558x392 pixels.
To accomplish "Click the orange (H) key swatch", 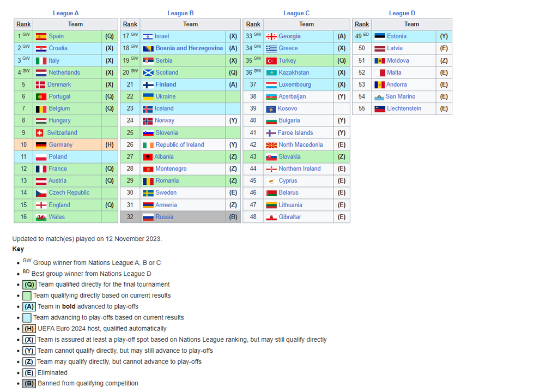I will pyautogui.click(x=29, y=329).
